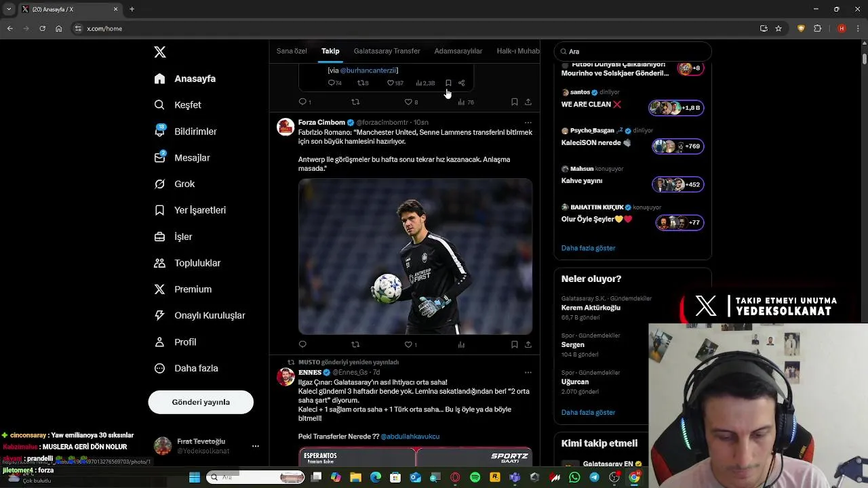This screenshot has height=488, width=868.
Task: Switch to Galatasaray Transfer tab
Action: [387, 51]
